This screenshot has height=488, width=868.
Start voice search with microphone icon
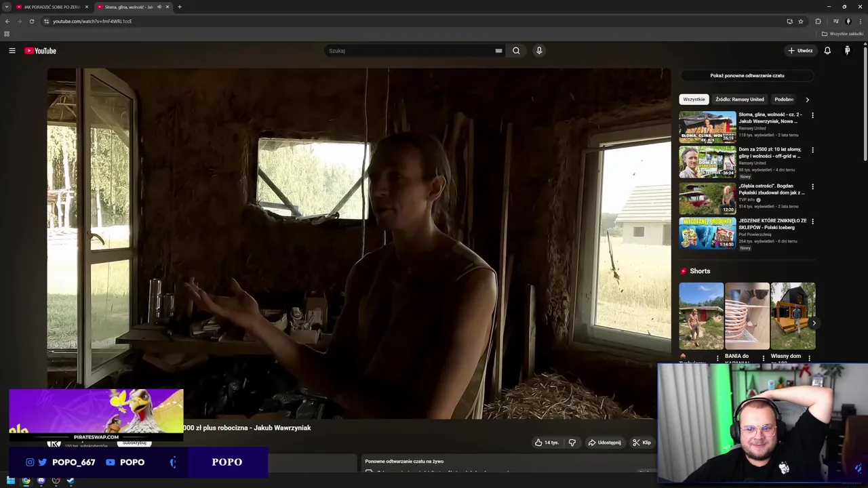539,51
